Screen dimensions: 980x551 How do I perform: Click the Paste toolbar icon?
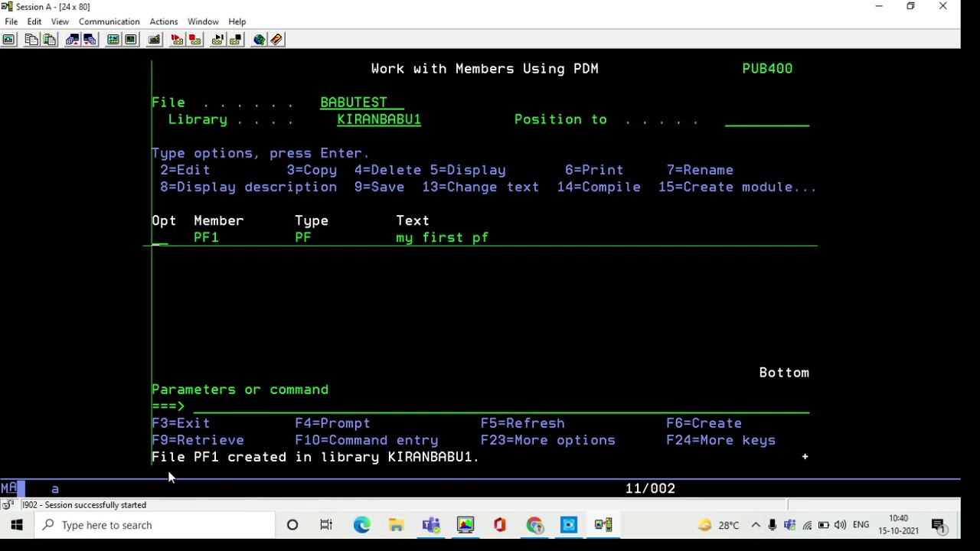(49, 39)
